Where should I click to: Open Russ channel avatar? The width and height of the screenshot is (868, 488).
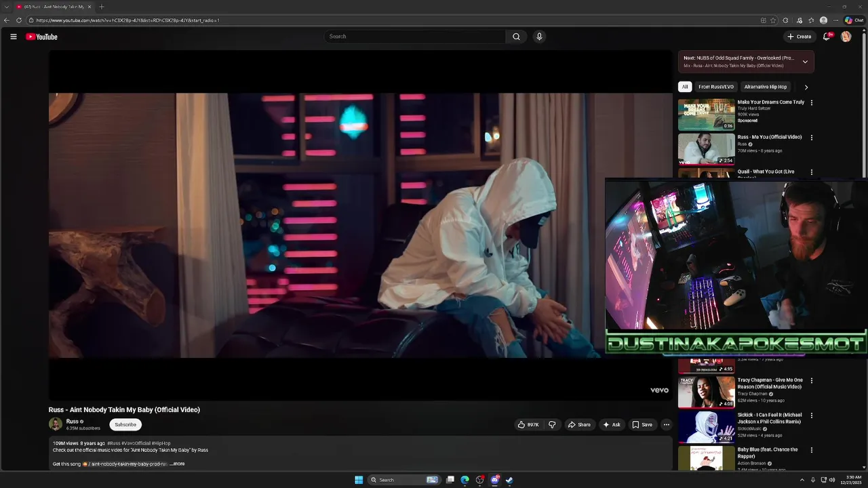[56, 424]
